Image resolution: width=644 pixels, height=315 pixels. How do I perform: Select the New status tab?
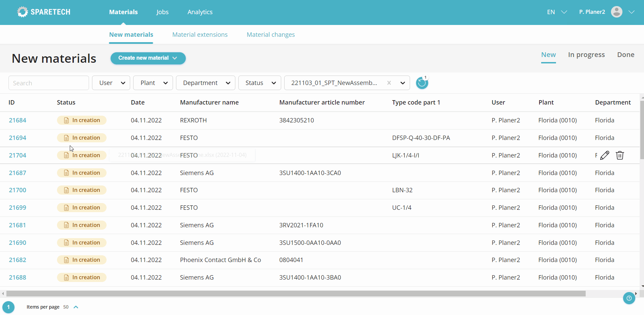549,55
